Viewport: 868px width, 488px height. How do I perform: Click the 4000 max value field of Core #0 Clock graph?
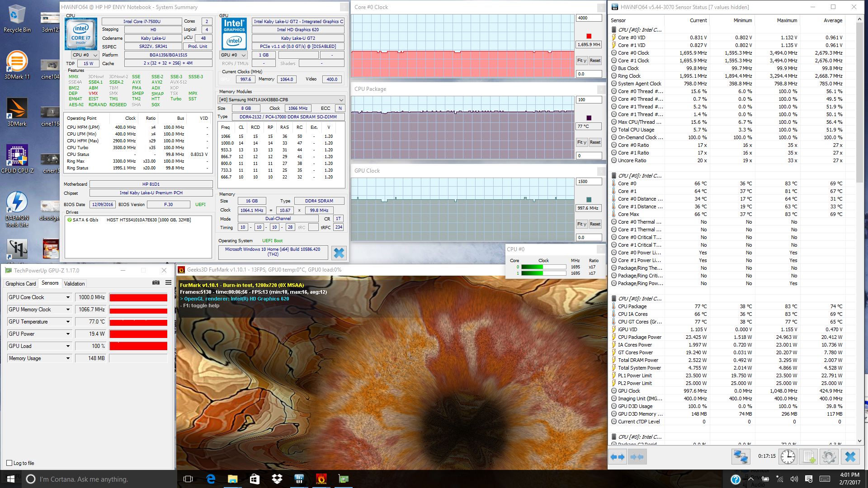[589, 18]
